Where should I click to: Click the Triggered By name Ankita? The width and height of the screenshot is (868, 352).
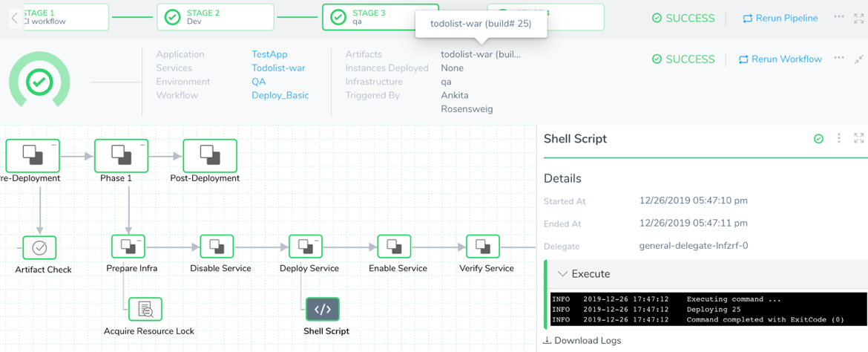pyautogui.click(x=455, y=95)
